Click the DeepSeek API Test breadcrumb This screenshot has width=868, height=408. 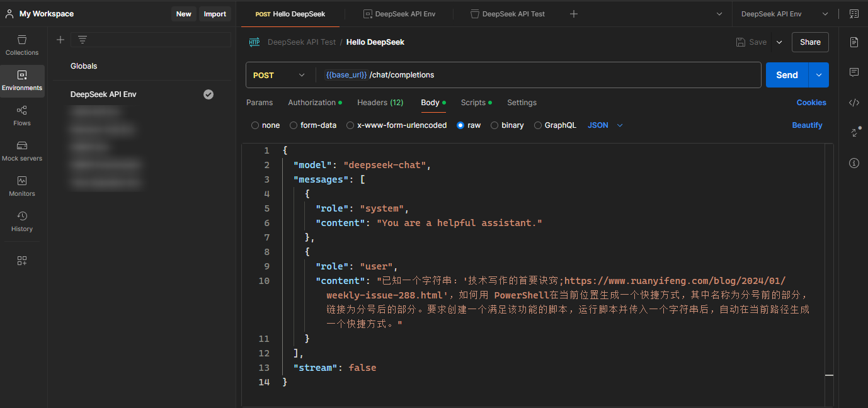(x=302, y=42)
